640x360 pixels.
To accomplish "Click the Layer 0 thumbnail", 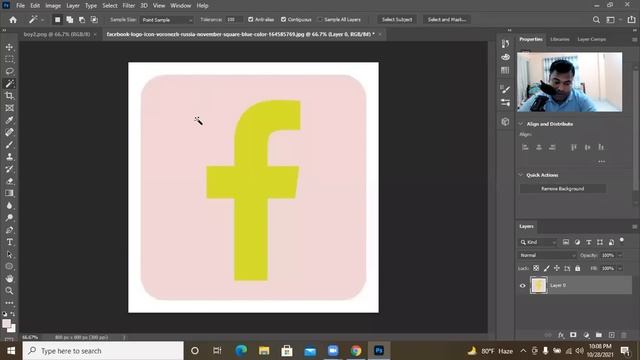I will pyautogui.click(x=538, y=285).
